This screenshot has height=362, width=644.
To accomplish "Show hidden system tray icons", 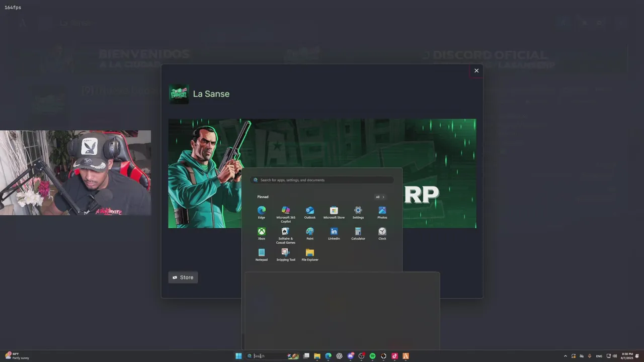I will (565, 356).
